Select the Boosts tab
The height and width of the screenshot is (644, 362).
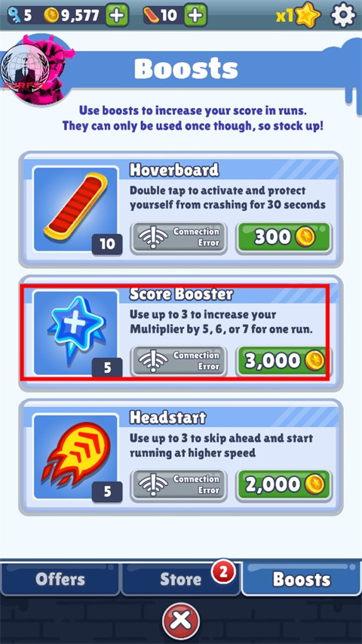coord(302,579)
